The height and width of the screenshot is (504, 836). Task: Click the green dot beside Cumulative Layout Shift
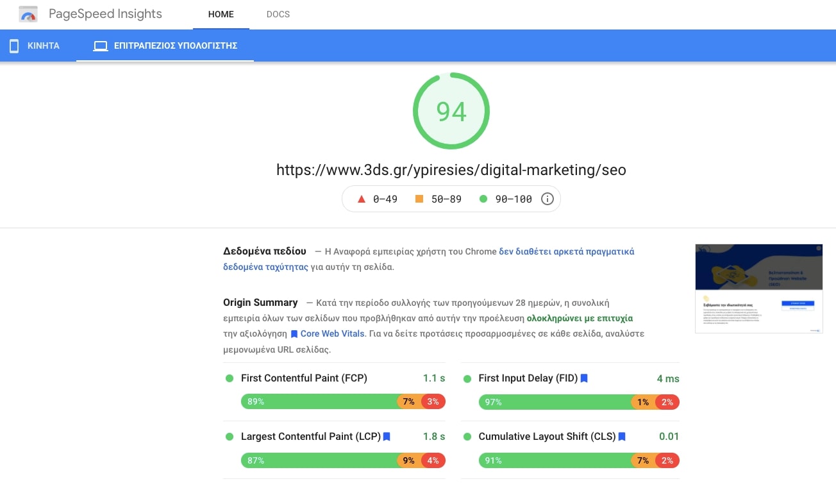point(467,437)
